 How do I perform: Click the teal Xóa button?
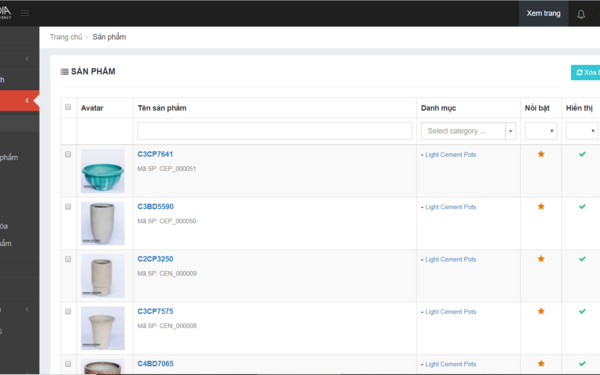pyautogui.click(x=585, y=72)
